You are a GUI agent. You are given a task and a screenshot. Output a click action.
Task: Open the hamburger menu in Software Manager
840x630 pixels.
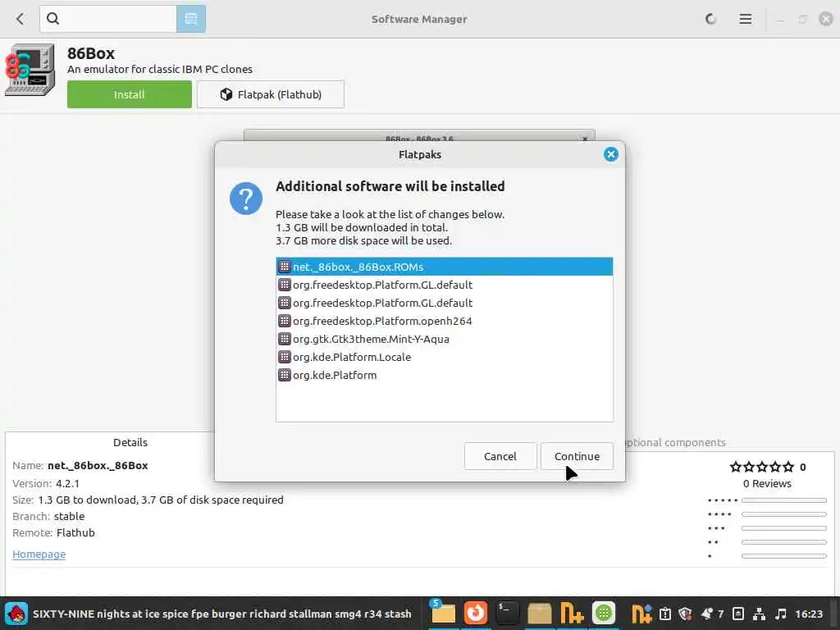(x=745, y=20)
